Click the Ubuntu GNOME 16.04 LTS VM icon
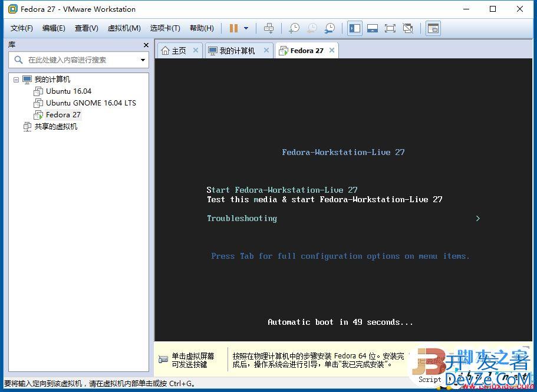The height and width of the screenshot is (392, 537). coord(38,103)
